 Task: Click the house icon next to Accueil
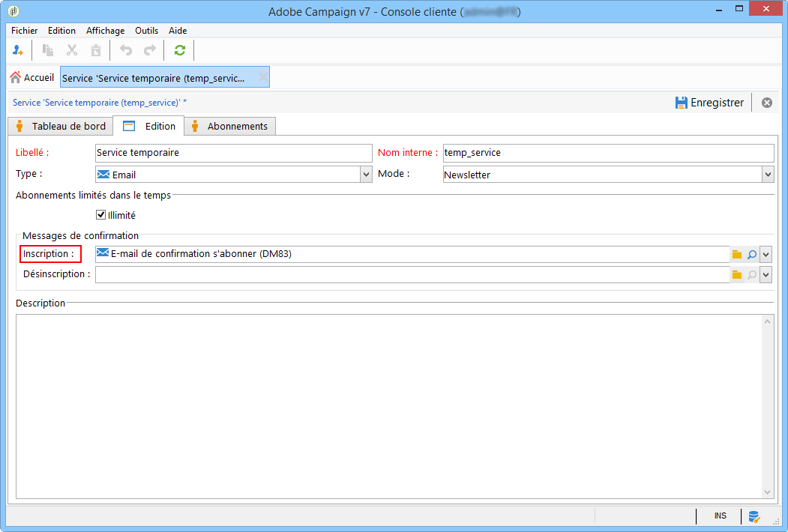pos(16,77)
